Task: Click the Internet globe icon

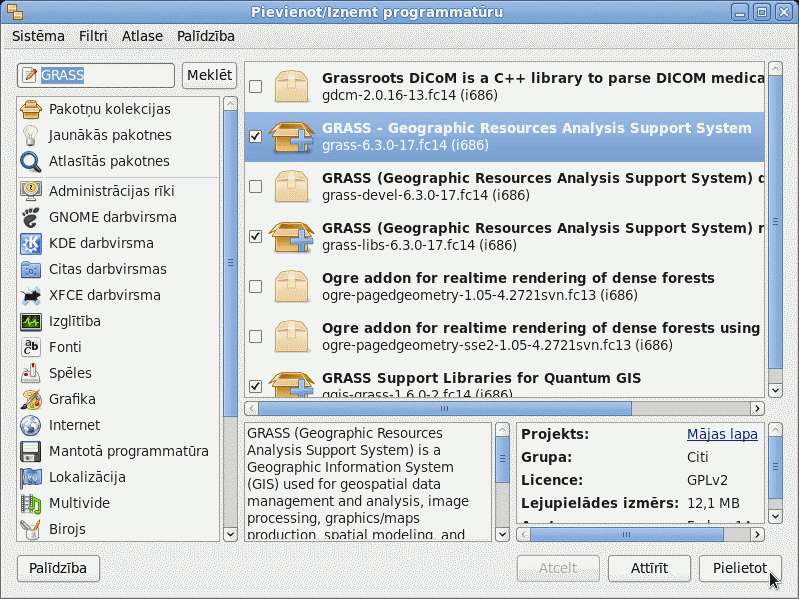Action: point(31,425)
